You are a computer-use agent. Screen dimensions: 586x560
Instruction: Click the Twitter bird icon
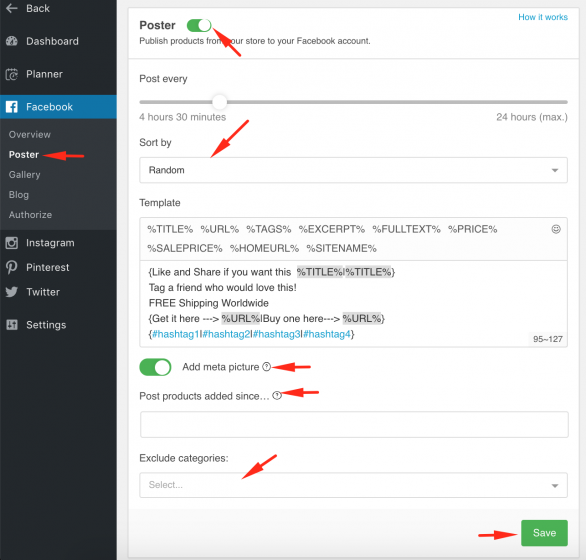tap(12, 292)
